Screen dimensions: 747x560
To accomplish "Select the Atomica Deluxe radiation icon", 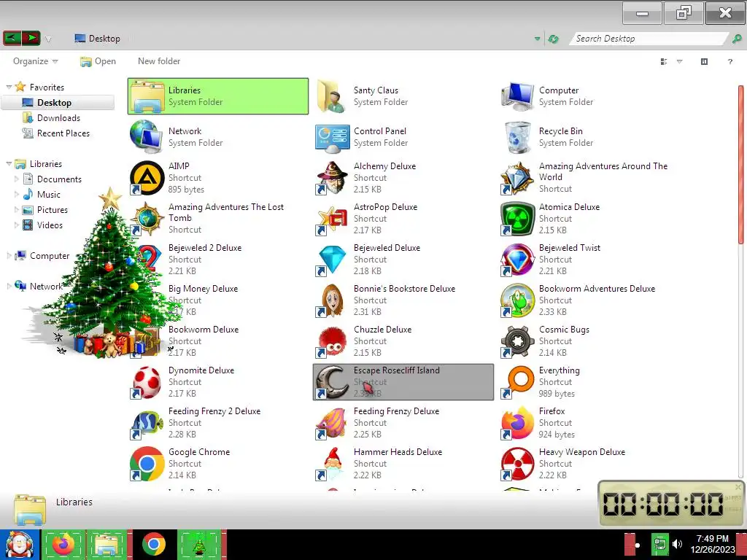I will pyautogui.click(x=517, y=219).
